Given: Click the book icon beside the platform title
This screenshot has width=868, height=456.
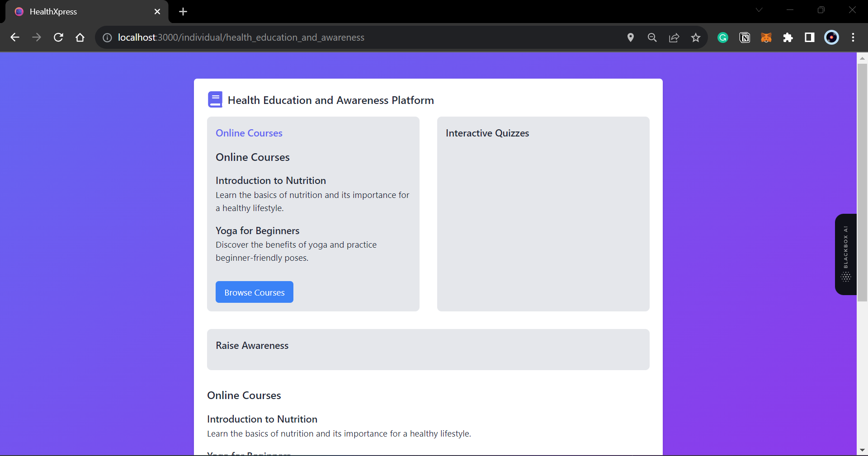Looking at the screenshot, I should (x=215, y=99).
